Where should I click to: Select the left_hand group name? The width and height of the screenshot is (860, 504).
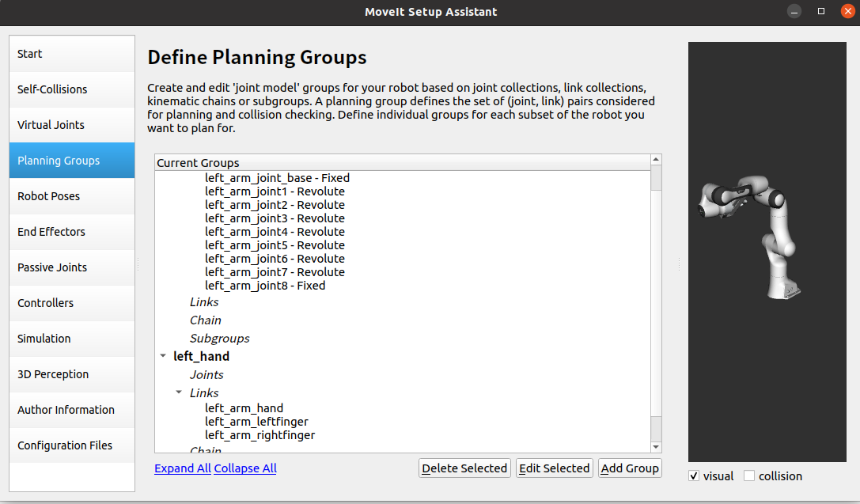point(201,357)
